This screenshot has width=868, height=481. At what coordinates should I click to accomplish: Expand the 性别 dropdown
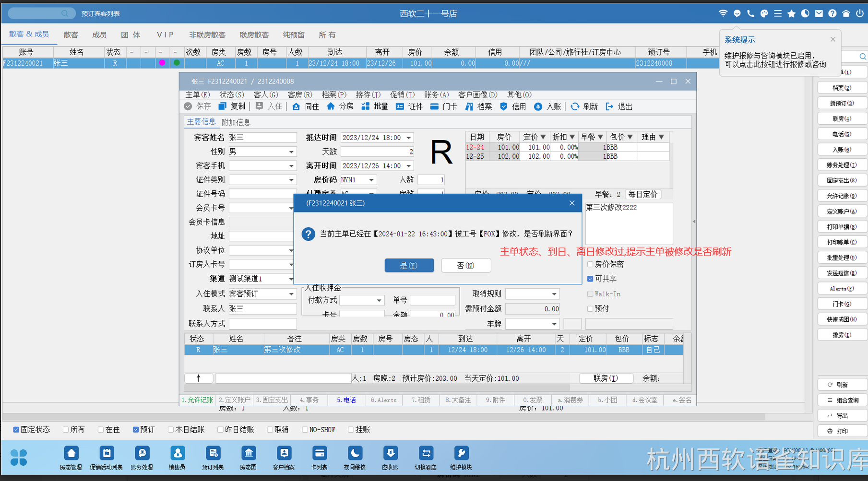[291, 152]
